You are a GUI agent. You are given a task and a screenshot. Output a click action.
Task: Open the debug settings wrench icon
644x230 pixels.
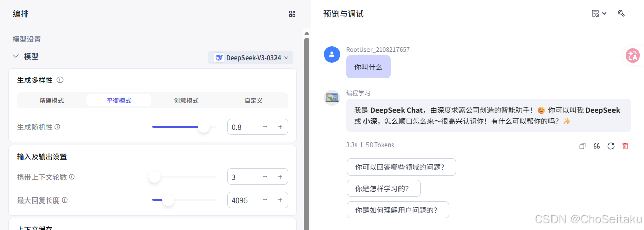tap(621, 13)
